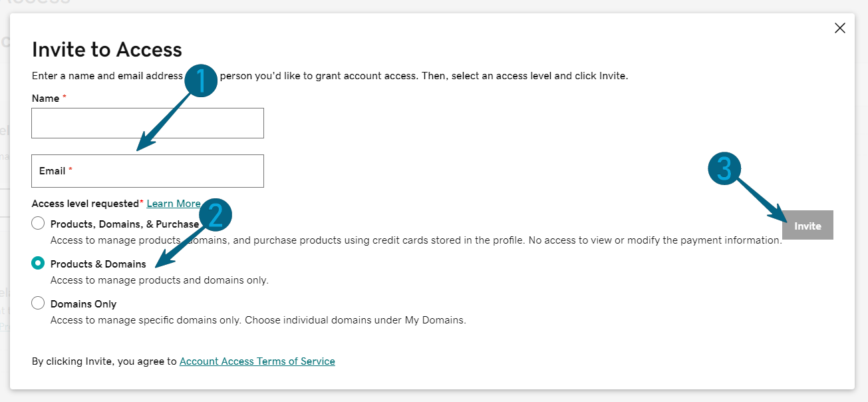Click the Invite to Access heading

tap(107, 50)
